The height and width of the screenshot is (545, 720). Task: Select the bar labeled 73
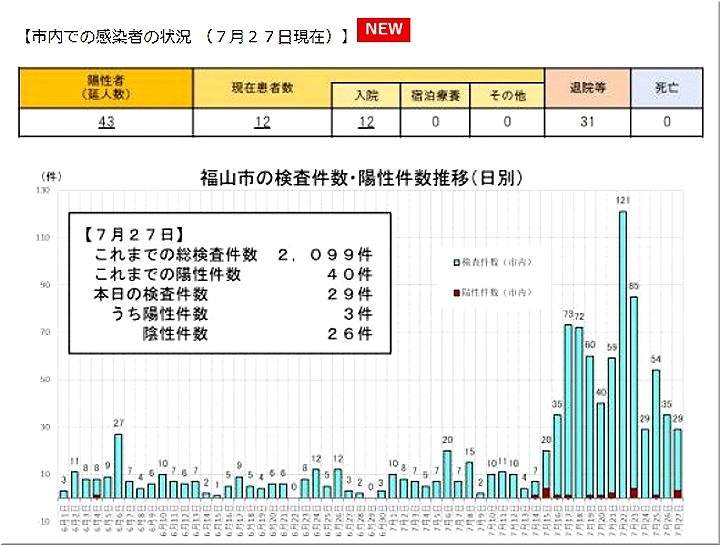(x=568, y=410)
